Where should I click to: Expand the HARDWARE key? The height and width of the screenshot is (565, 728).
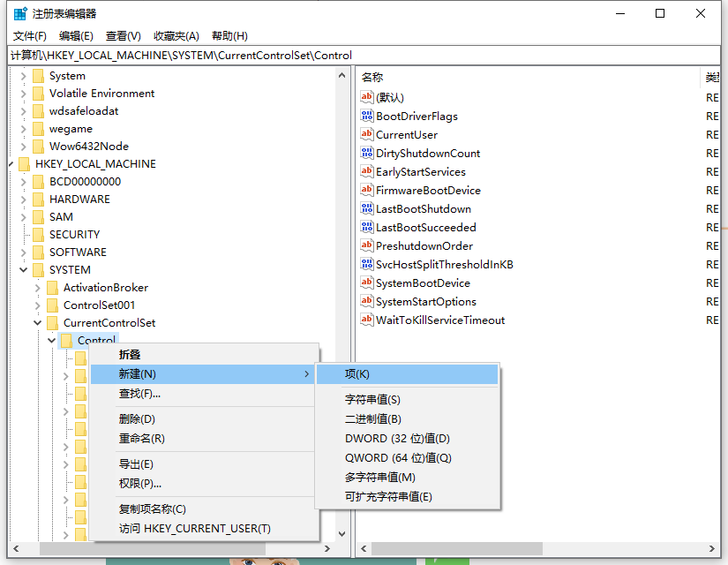point(23,200)
